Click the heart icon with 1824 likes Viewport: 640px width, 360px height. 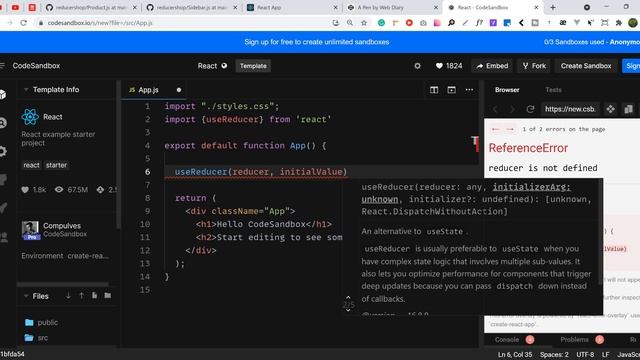tap(439, 66)
